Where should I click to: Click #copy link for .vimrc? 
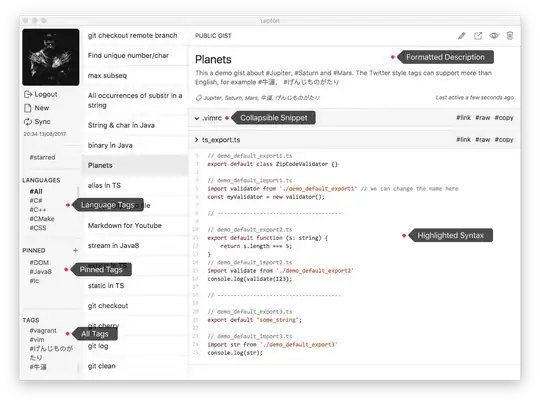pyautogui.click(x=504, y=117)
